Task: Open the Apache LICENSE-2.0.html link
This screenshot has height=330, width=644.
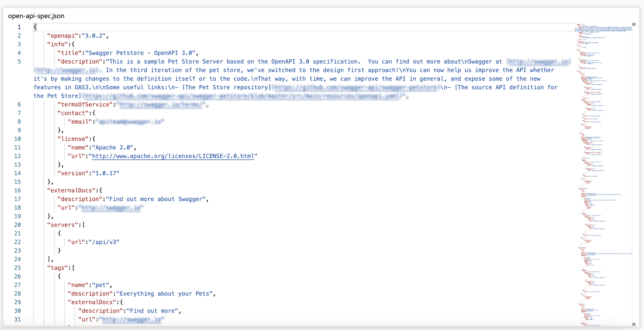Action: tap(173, 156)
